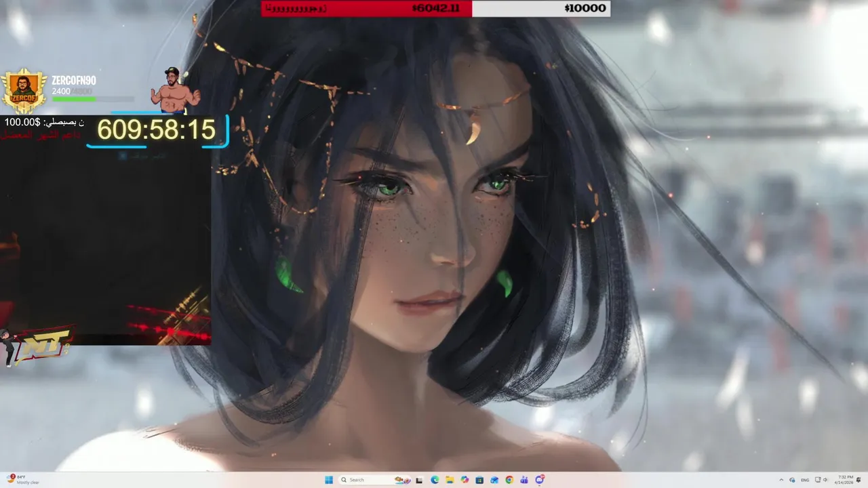Open the weather widget showing Mostly clear
The height and width of the screenshot is (488, 868).
(x=23, y=479)
